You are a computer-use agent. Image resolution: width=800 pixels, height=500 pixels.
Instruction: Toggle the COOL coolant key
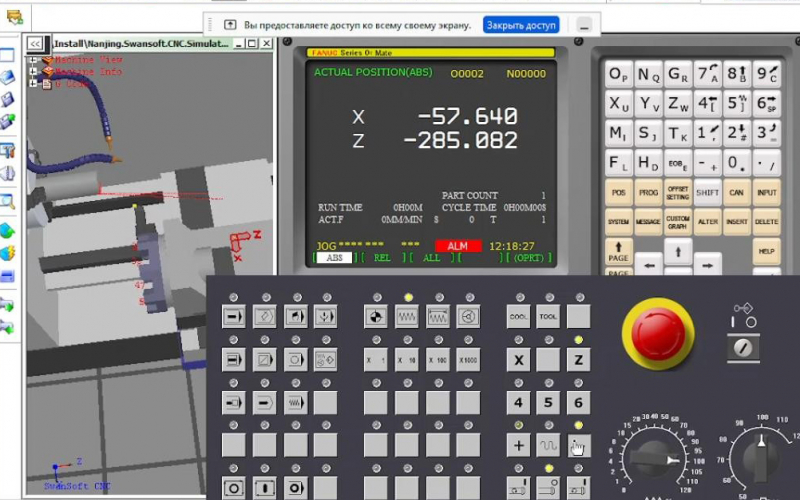click(x=518, y=316)
